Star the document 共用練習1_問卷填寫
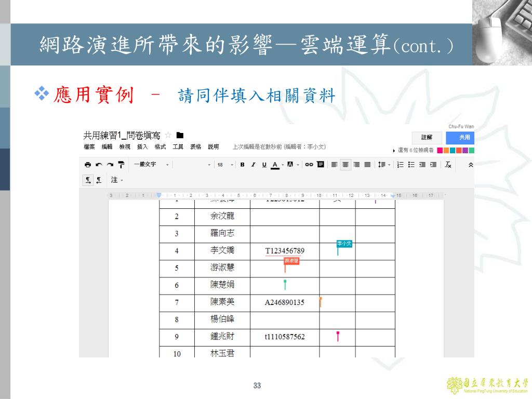Image resolution: width=532 pixels, height=399 pixels. [168, 135]
